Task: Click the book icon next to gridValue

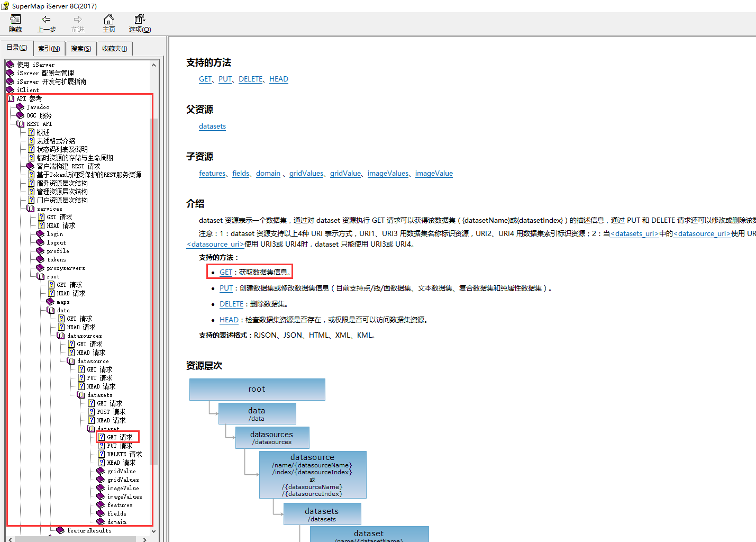Action: click(x=101, y=471)
